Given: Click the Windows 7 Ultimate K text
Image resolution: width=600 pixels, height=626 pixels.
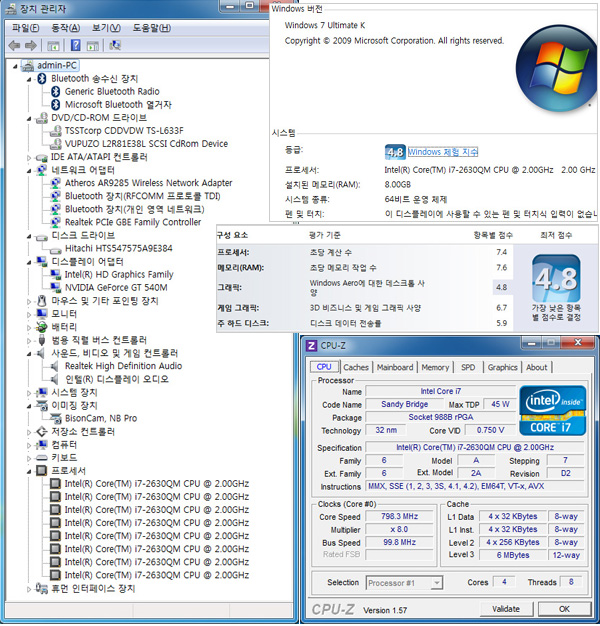Looking at the screenshot, I should (x=325, y=25).
